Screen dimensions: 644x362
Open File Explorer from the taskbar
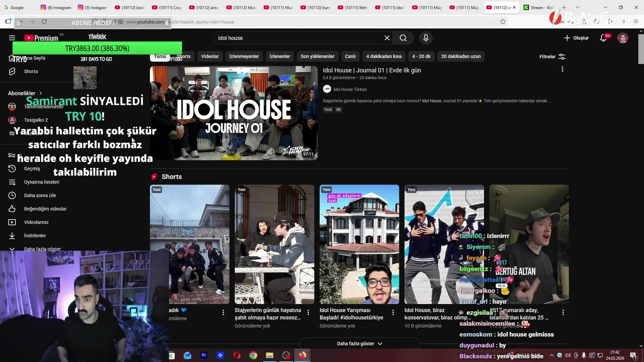270,355
